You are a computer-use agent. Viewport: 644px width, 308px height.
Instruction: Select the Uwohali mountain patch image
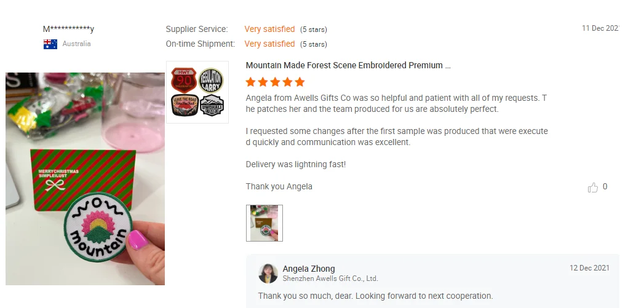[212, 106]
